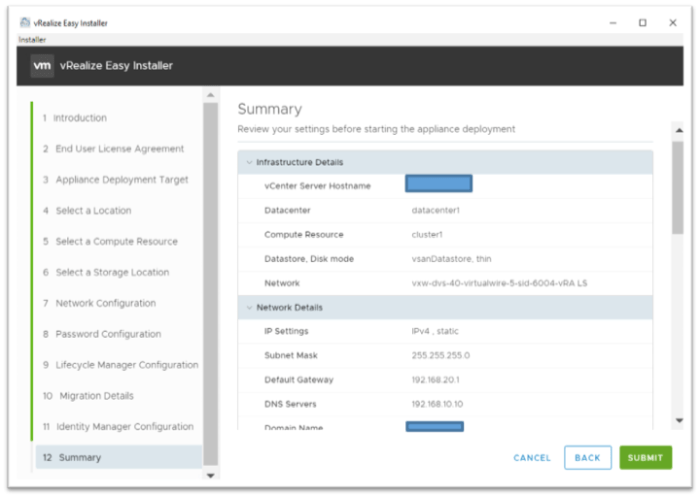This screenshot has height=498, width=700.
Task: Click the BACK button
Action: tap(587, 458)
